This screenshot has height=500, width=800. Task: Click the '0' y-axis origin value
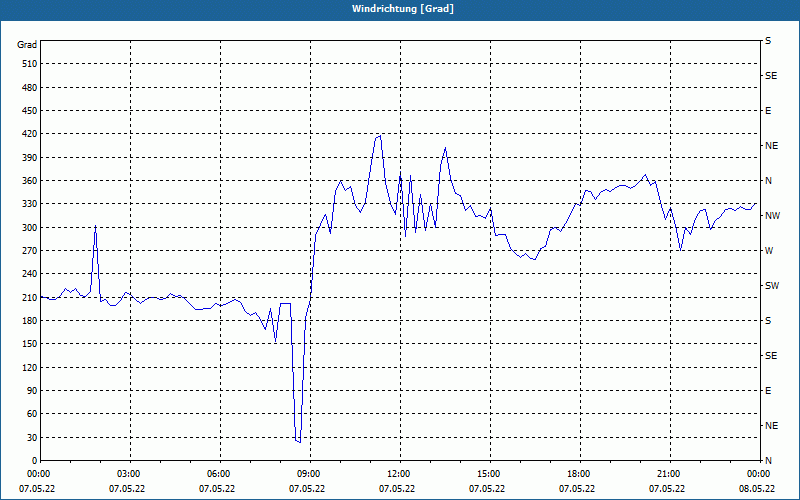tap(34, 461)
